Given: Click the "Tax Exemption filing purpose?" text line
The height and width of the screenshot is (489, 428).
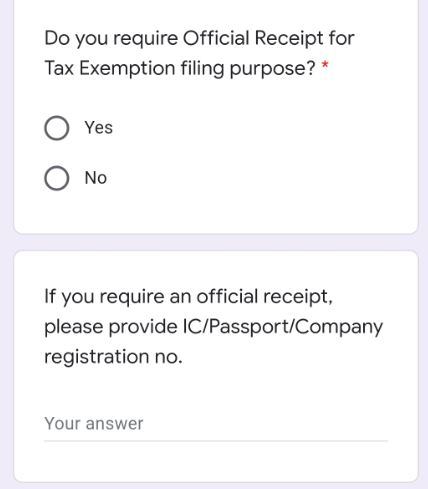Looking at the screenshot, I should tap(180, 69).
